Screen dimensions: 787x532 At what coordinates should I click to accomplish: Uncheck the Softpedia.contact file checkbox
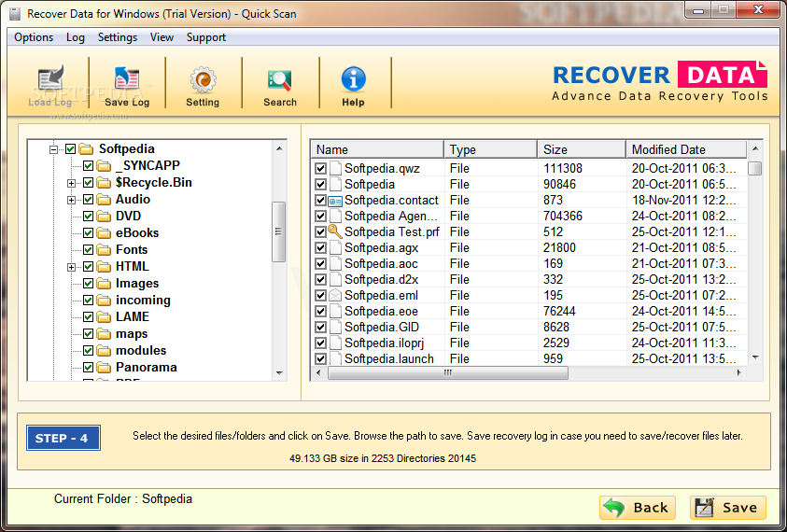tap(320, 201)
